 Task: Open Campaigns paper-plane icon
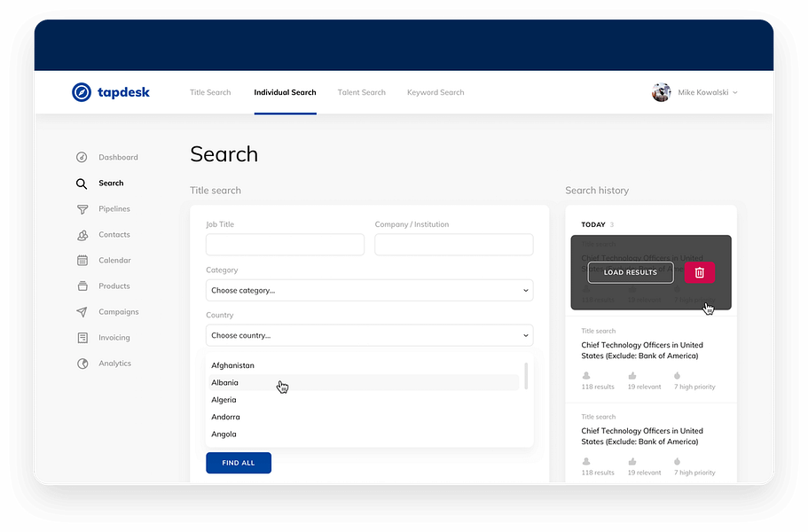[x=82, y=311]
